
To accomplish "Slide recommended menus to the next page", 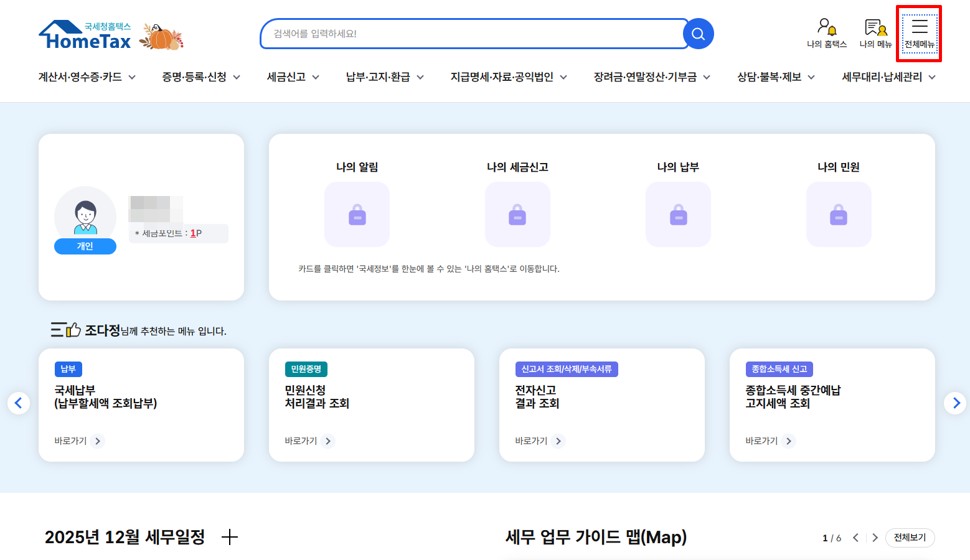I will [955, 403].
